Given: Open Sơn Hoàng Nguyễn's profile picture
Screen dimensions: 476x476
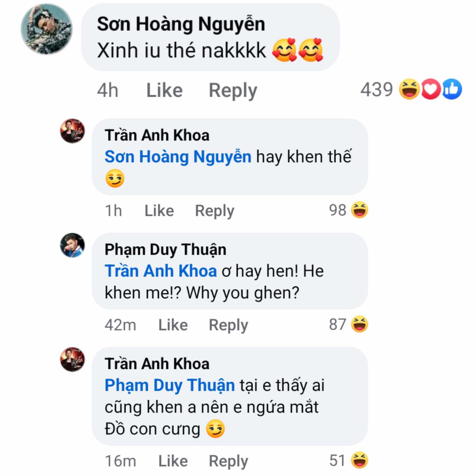Looking at the screenshot, I should pyautogui.click(x=47, y=29).
